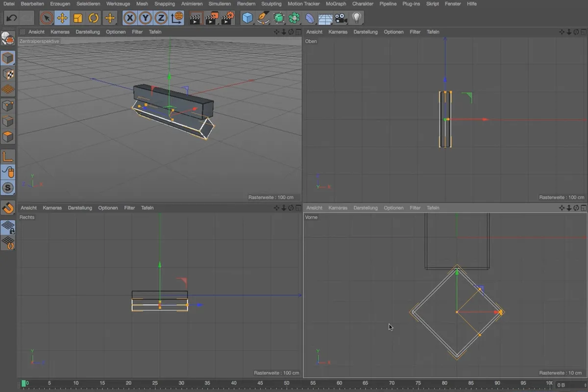Switch to Texture mode checkered cube icon
588x392 pixels.
(x=8, y=74)
